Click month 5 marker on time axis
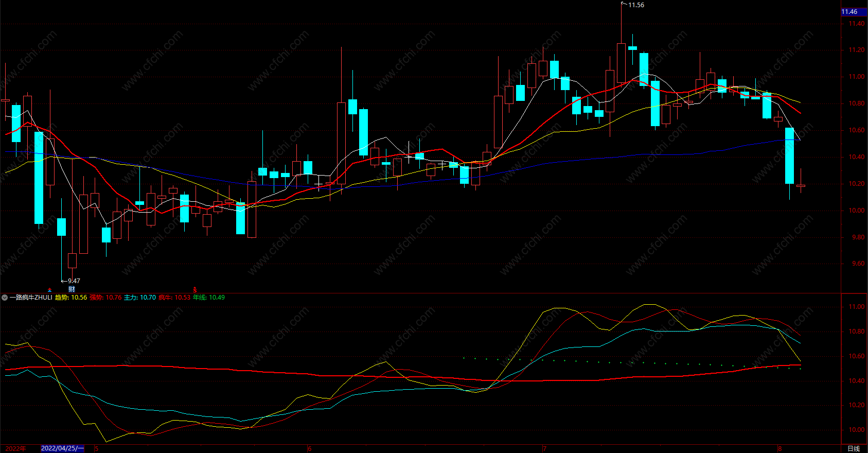 click(x=97, y=448)
